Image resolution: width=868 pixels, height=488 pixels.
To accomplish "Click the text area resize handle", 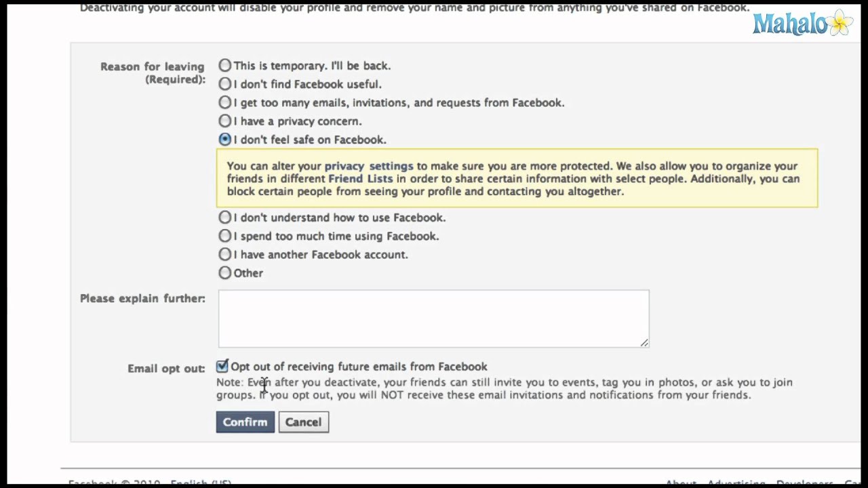I will (x=644, y=343).
